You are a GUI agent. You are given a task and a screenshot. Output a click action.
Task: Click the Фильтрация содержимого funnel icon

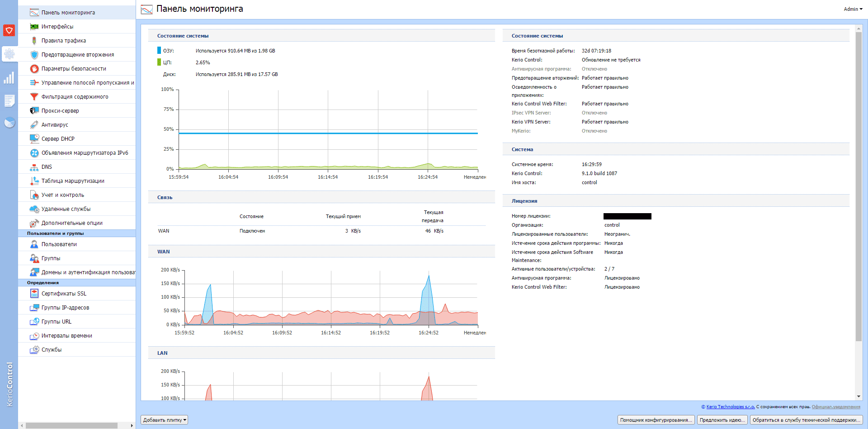click(x=34, y=97)
